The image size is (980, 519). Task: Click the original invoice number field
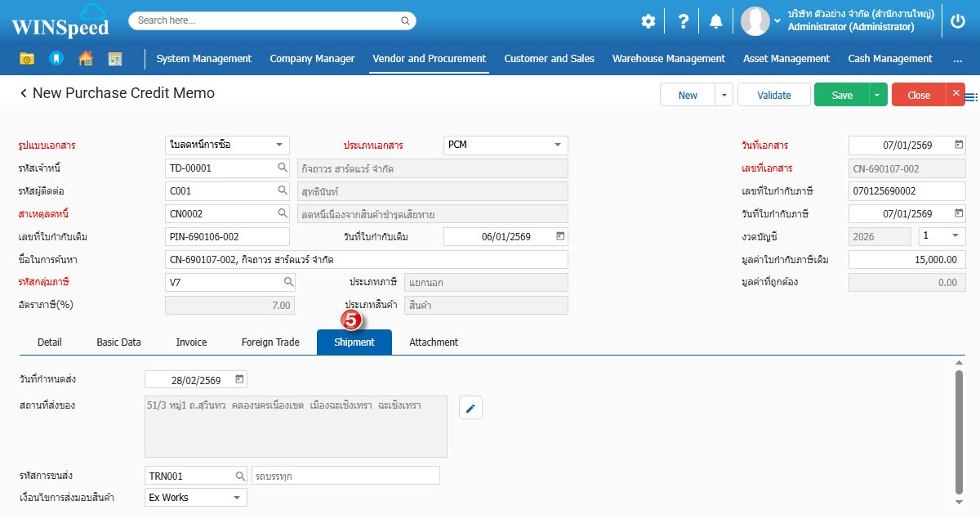(227, 237)
